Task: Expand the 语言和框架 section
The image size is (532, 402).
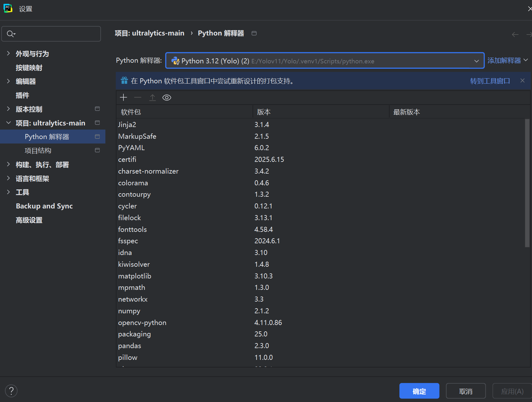Action: pyautogui.click(x=9, y=178)
